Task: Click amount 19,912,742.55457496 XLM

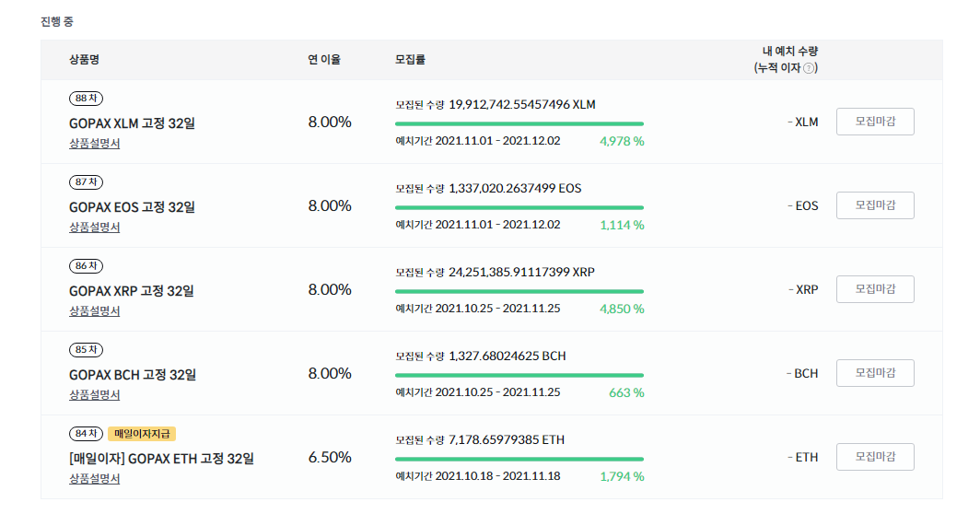Action: tap(522, 104)
